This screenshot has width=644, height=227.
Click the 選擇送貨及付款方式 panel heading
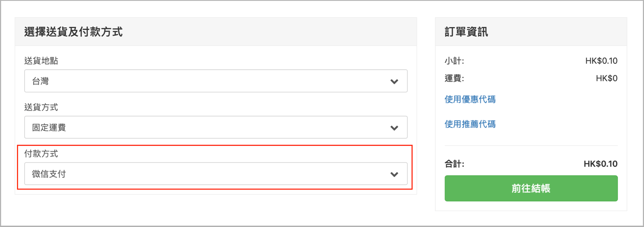[x=73, y=32]
